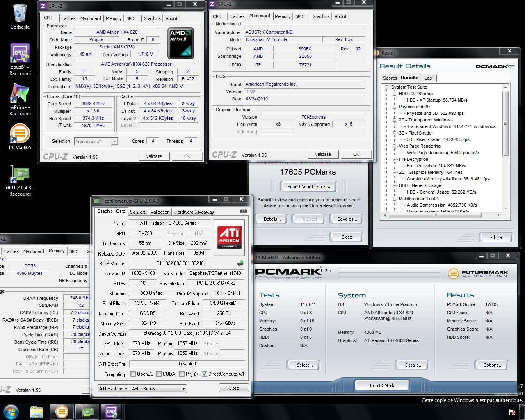This screenshot has width=525, height=420.
Task: Collapse the Physics and 3D node
Action: click(x=395, y=107)
